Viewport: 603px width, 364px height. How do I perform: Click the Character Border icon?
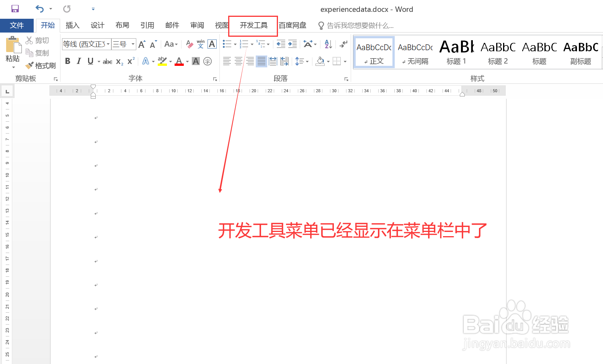pyautogui.click(x=212, y=44)
